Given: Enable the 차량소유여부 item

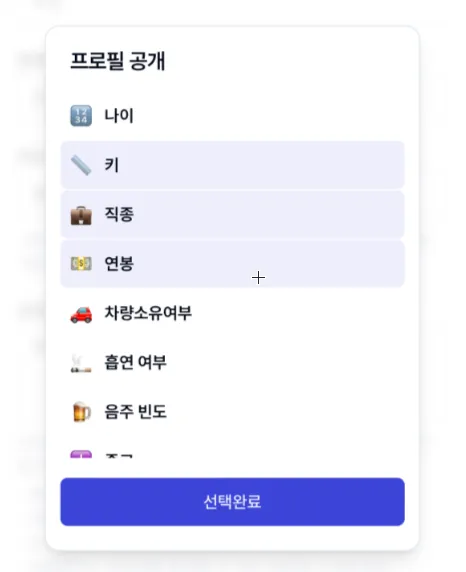Looking at the screenshot, I should [232, 313].
